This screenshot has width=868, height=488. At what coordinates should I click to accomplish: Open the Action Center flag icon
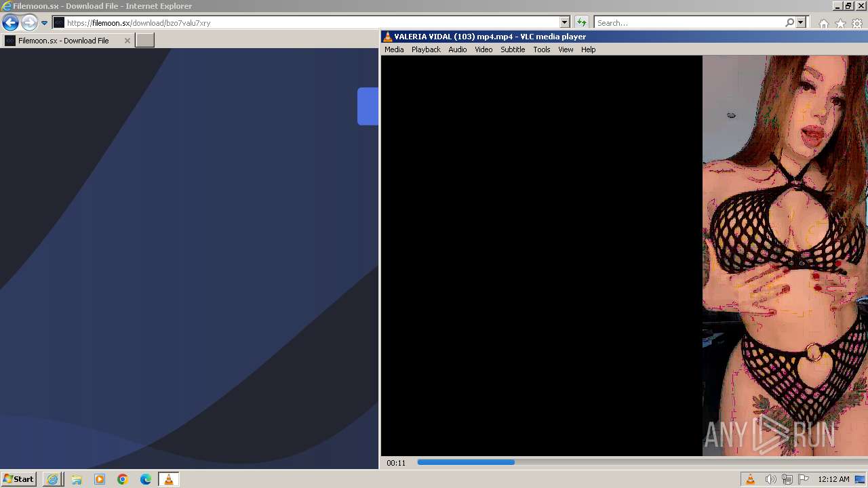pyautogui.click(x=804, y=479)
